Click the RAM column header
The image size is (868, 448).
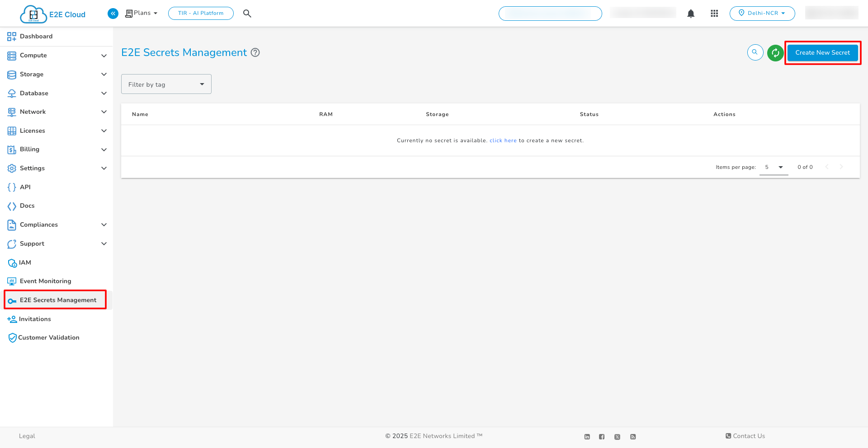[x=326, y=114]
